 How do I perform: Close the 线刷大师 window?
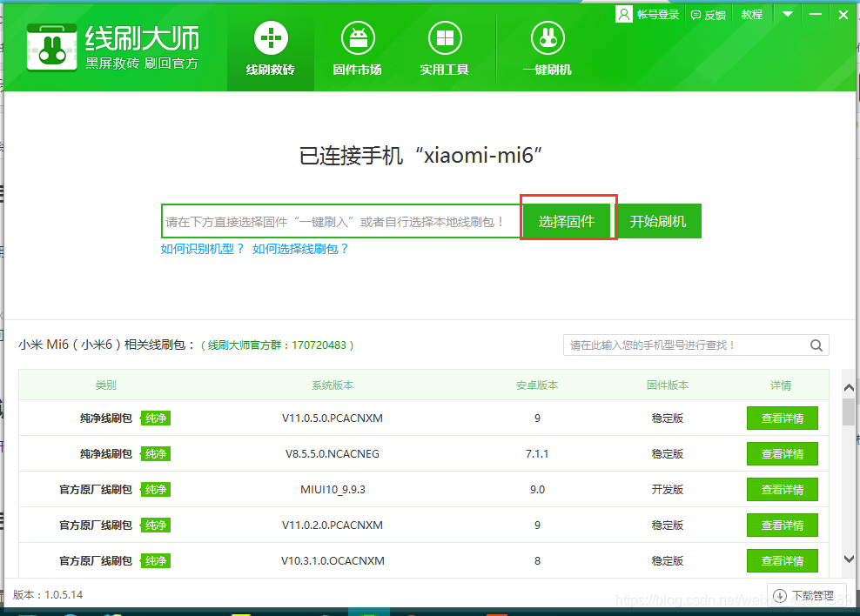(x=843, y=15)
